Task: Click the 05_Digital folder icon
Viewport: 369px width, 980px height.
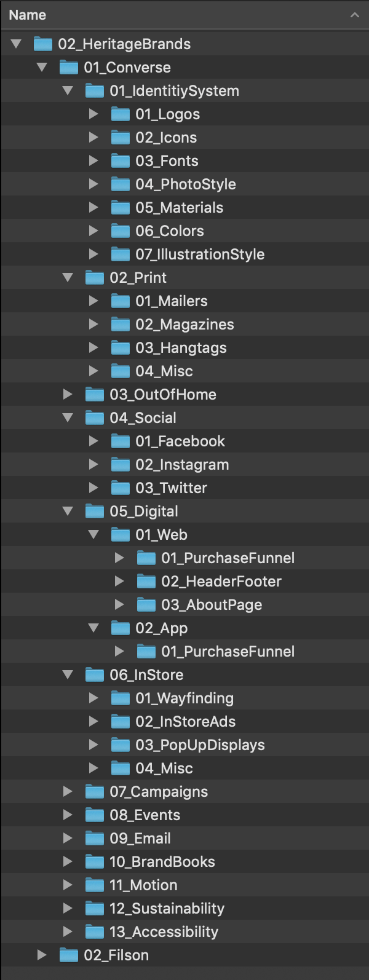Action: pos(95,511)
